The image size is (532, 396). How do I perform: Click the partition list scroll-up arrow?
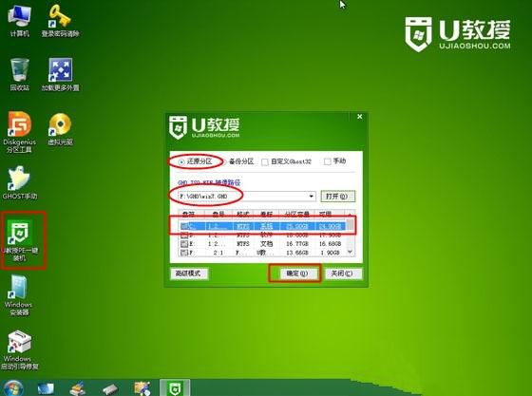pos(350,215)
